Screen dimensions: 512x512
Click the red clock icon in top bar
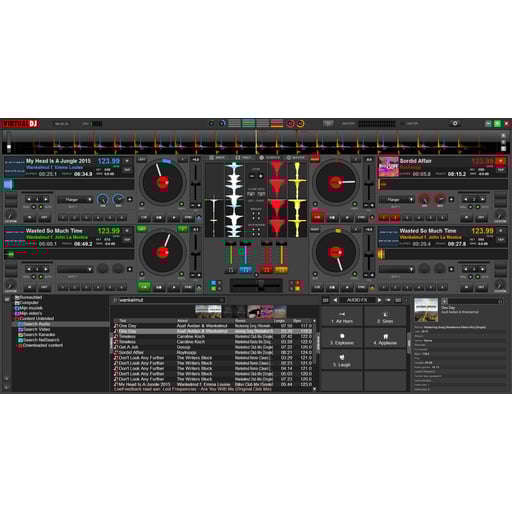pos(290,124)
